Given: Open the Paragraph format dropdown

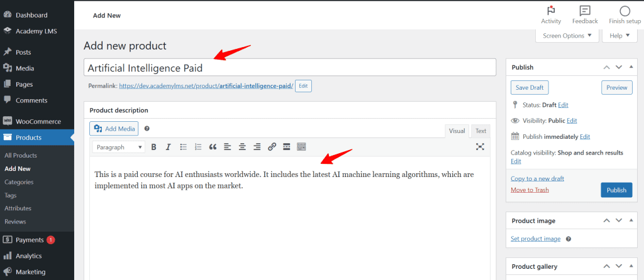Looking at the screenshot, I should pyautogui.click(x=119, y=147).
